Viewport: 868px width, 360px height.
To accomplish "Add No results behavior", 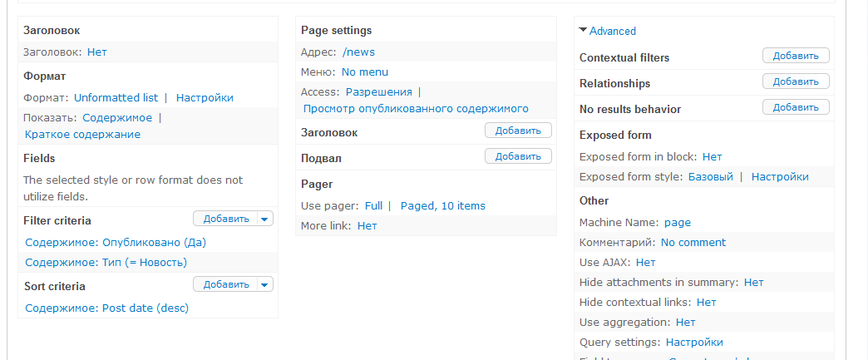I will click(795, 107).
